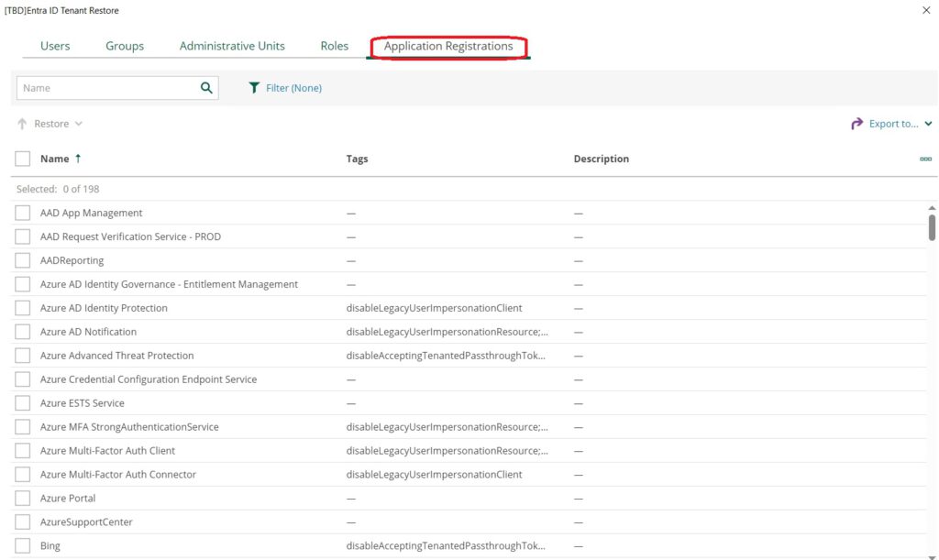Click the Tags column header
Screen dimensions: 939x560
point(357,159)
